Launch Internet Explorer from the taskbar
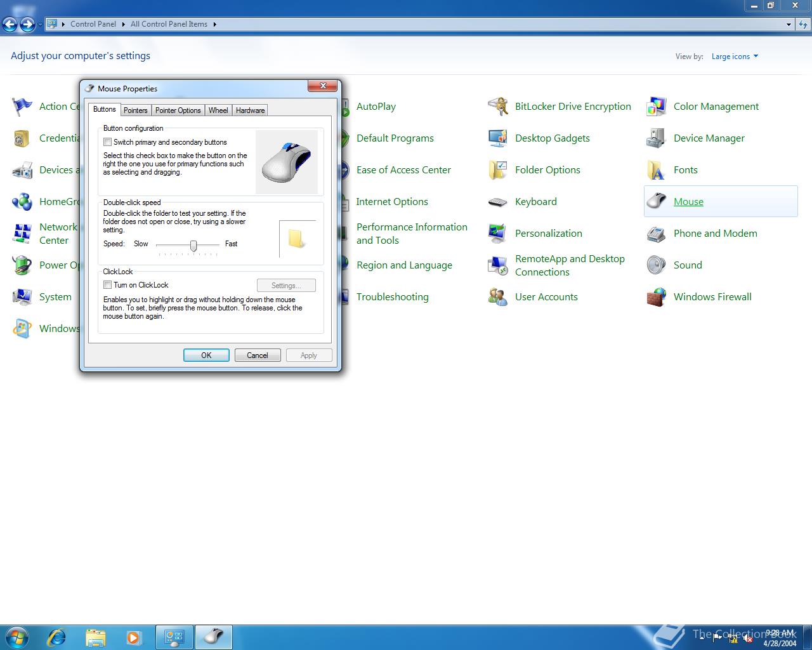Image resolution: width=812 pixels, height=650 pixels. tap(56, 637)
